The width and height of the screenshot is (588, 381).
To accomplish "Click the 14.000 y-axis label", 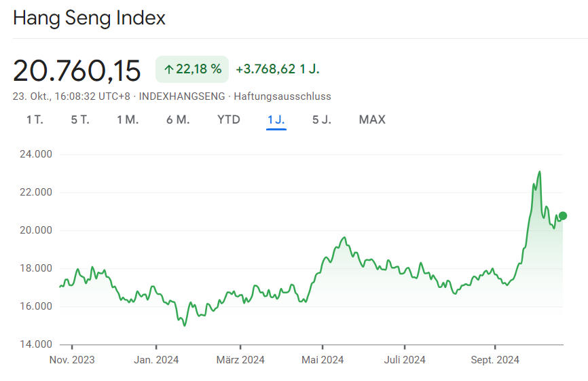I will [x=36, y=344].
